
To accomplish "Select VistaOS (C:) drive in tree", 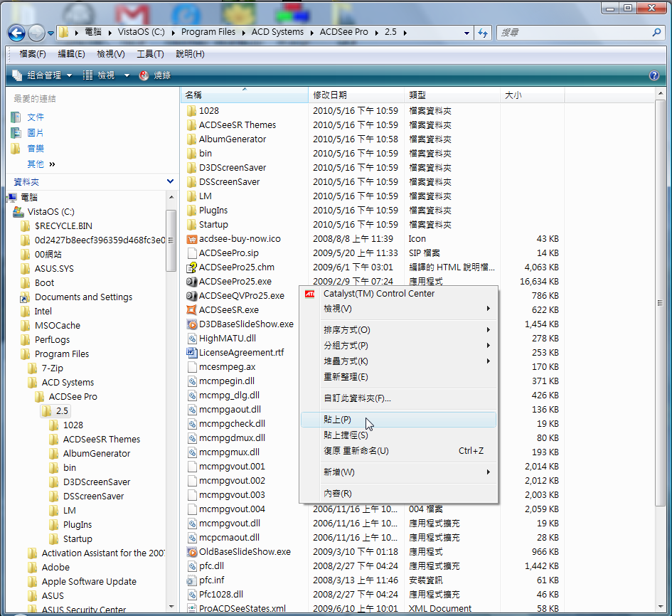I will [50, 212].
